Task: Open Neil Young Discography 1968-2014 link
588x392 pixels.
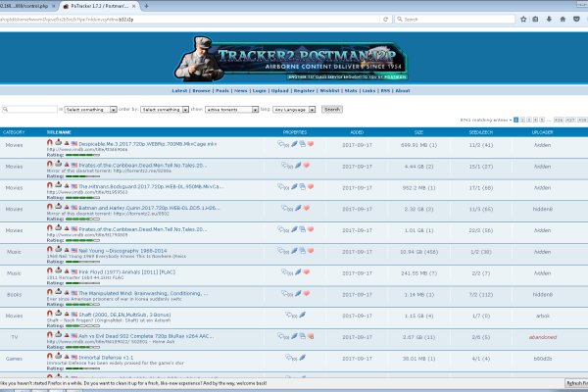Action: pyautogui.click(x=122, y=251)
